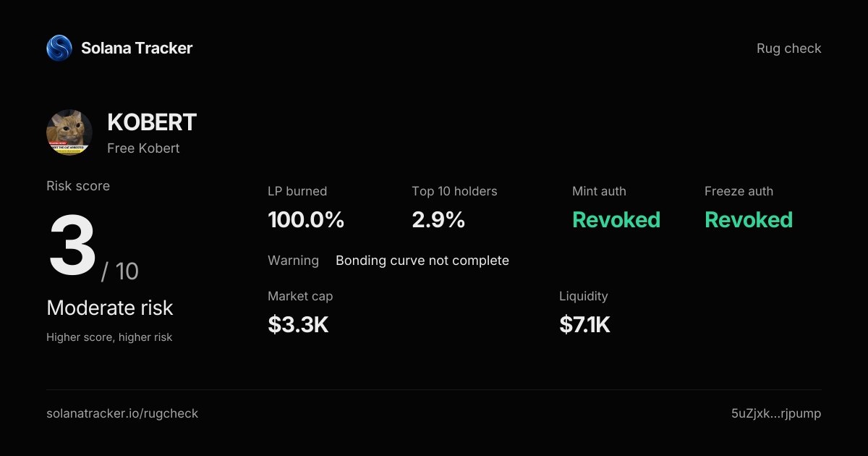The image size is (868, 456).
Task: Select the Higher score, higher risk note
Action: [x=109, y=337]
